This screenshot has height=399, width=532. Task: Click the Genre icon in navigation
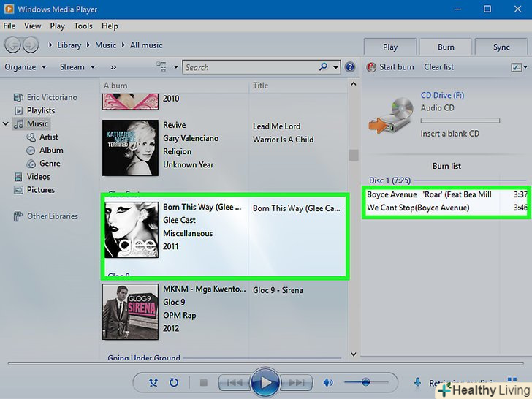(31, 164)
